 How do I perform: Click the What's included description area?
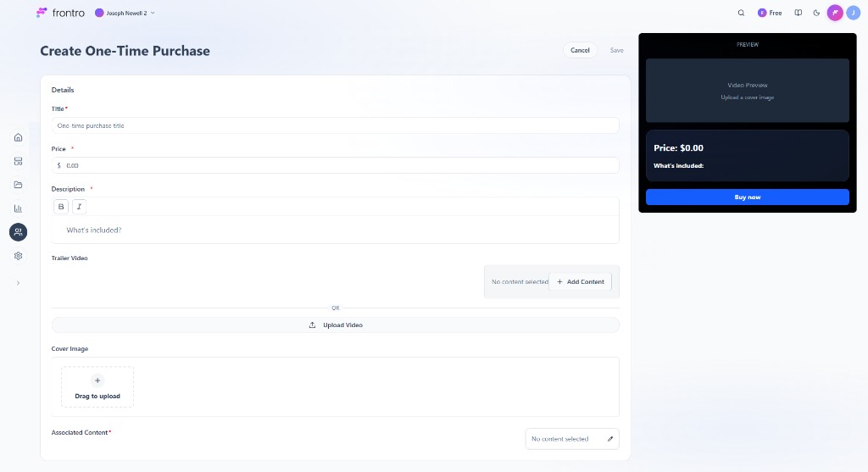(x=335, y=230)
